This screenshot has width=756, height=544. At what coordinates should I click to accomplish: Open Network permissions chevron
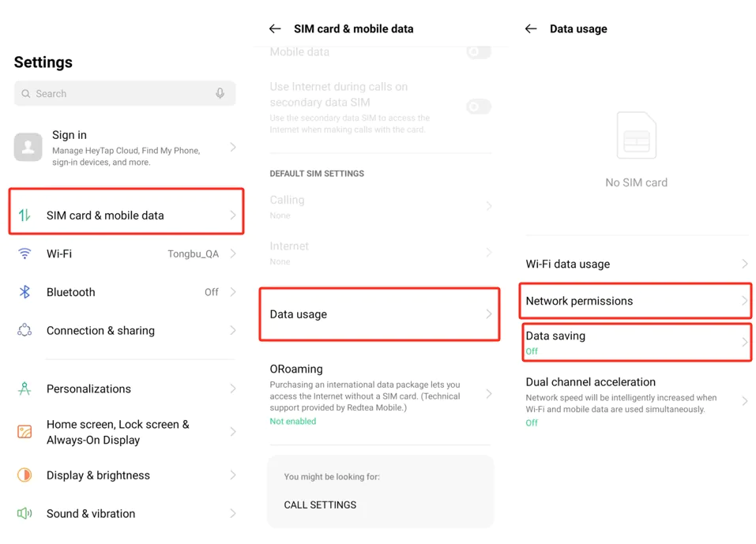[745, 301]
